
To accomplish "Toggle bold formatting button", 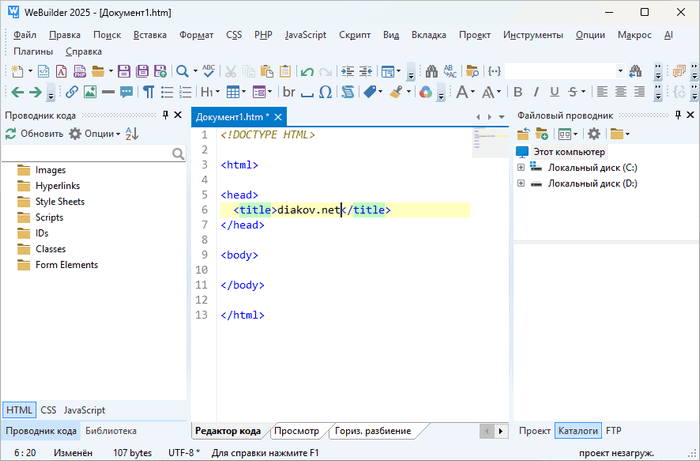I will pyautogui.click(x=517, y=92).
